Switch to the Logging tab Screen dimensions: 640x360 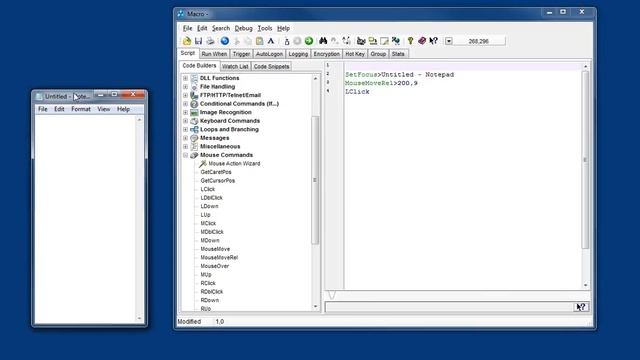click(298, 54)
